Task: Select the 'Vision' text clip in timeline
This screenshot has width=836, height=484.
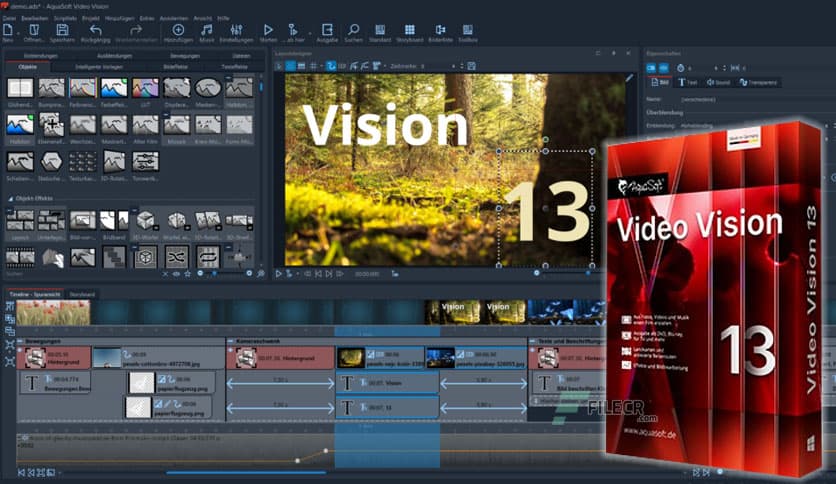Action: [387, 383]
